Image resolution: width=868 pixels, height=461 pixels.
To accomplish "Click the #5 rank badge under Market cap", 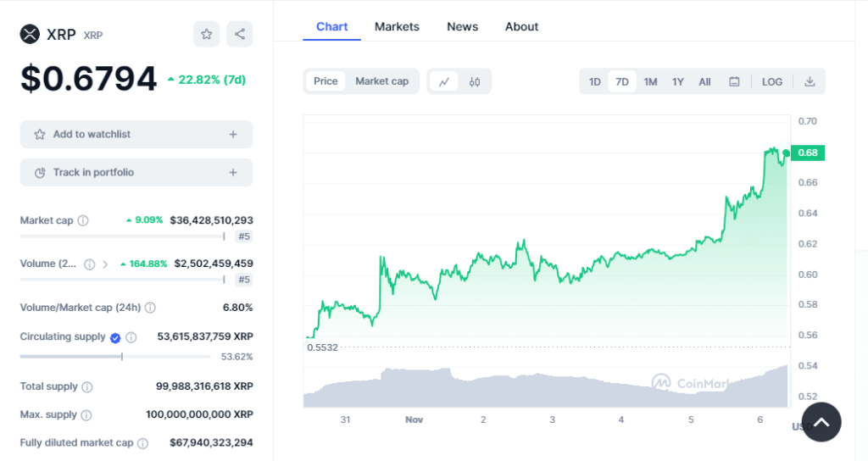I will click(244, 236).
